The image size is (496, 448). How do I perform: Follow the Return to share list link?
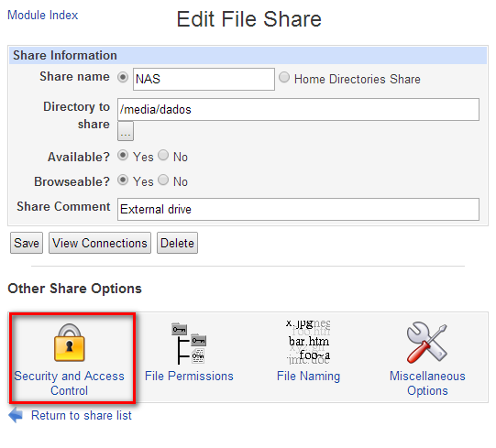[x=82, y=415]
